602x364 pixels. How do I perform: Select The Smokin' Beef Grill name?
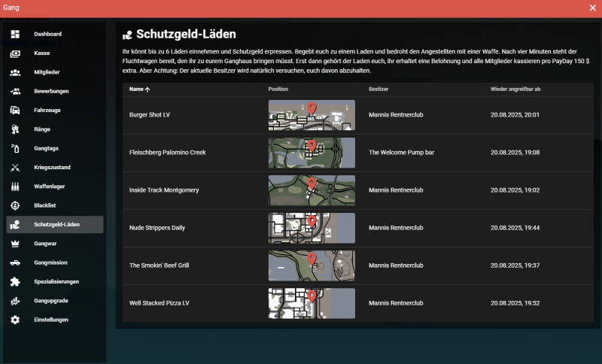coord(159,265)
